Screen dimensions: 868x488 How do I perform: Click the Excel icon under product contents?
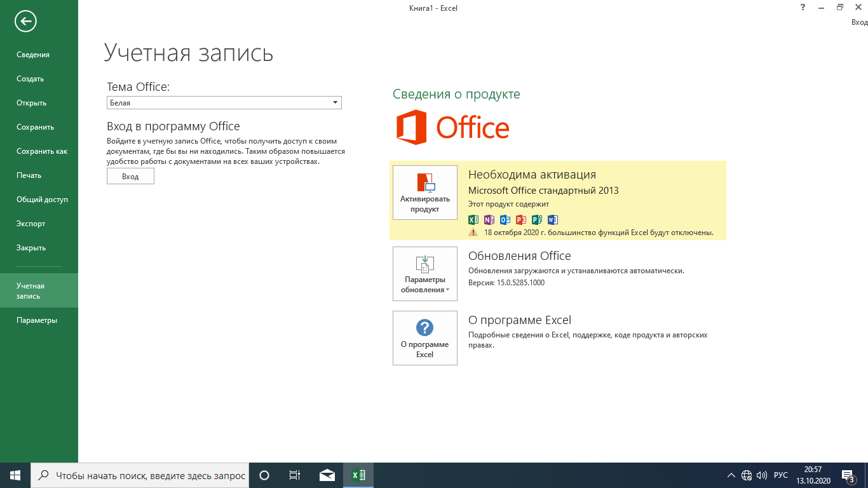[473, 220]
